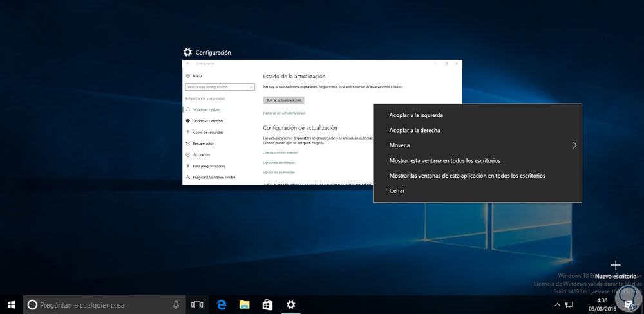Click the Cortana microphone icon
Image resolution: width=644 pixels, height=314 pixels.
click(176, 304)
